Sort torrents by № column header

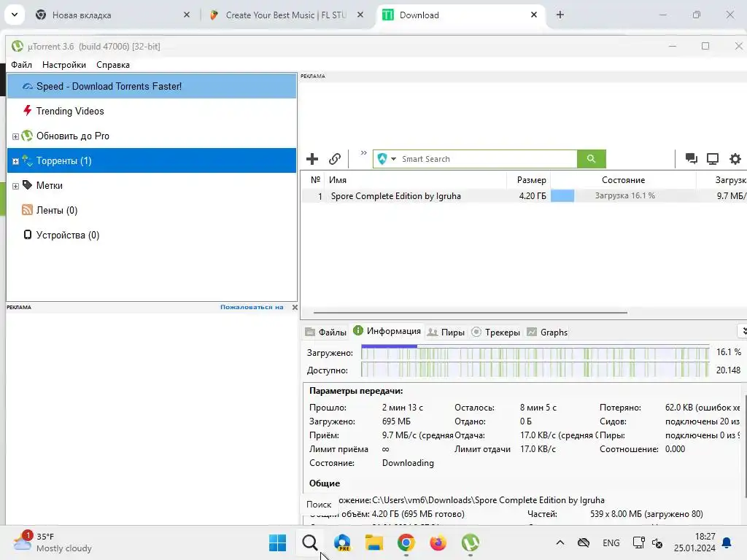click(x=314, y=180)
